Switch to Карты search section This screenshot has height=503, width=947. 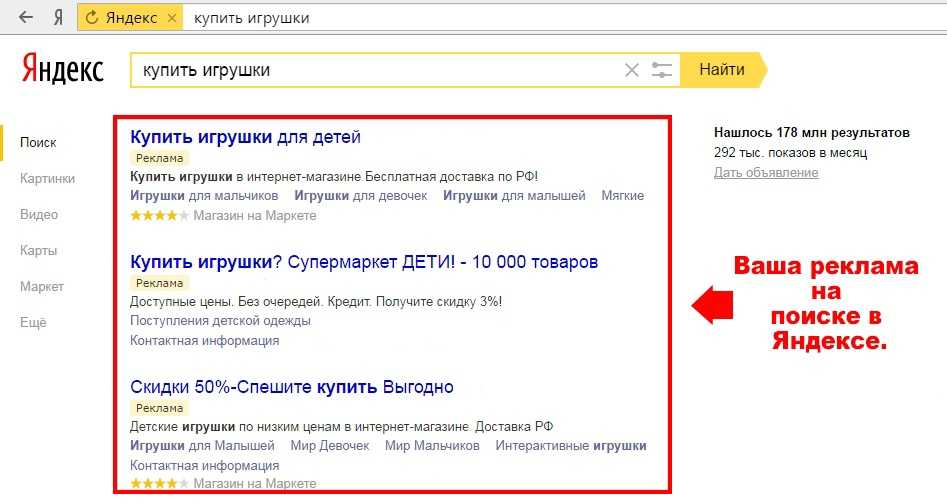(38, 250)
